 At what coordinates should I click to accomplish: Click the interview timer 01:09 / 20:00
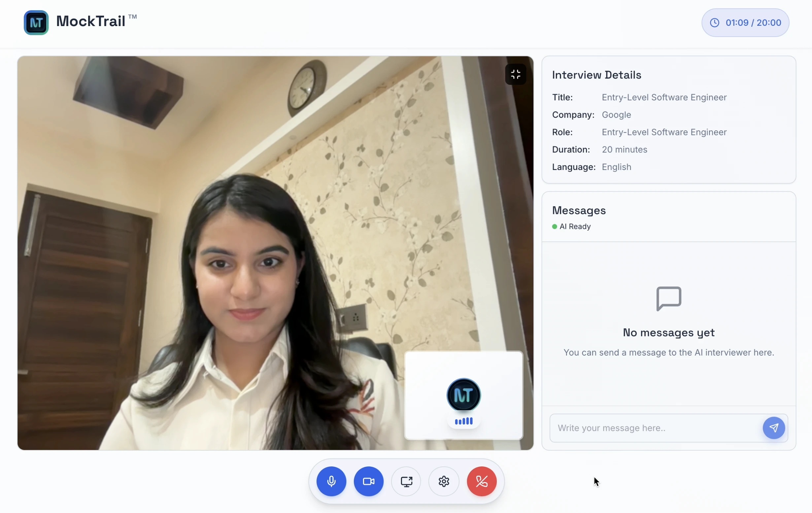pyautogui.click(x=745, y=22)
